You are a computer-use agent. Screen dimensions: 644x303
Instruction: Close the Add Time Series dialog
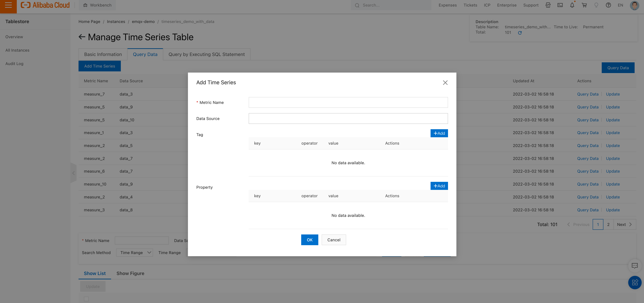445,83
